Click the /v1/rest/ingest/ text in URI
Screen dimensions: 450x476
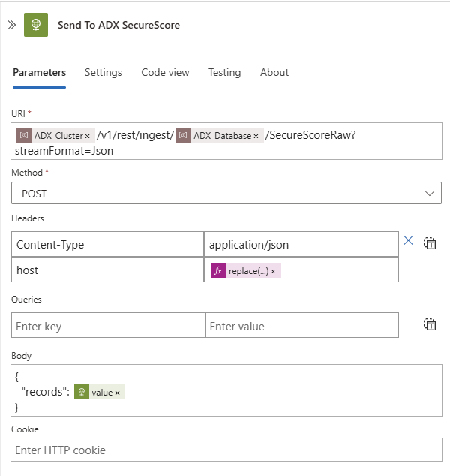136,135
